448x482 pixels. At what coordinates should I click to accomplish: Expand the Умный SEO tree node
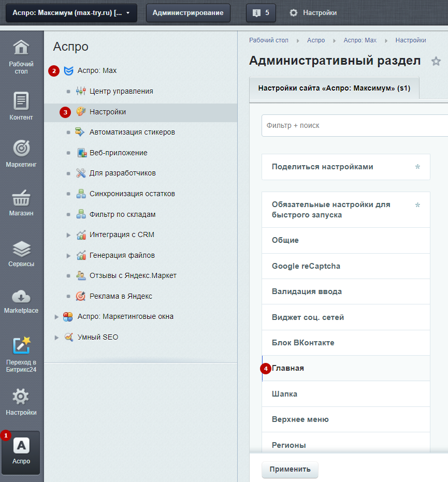click(56, 338)
